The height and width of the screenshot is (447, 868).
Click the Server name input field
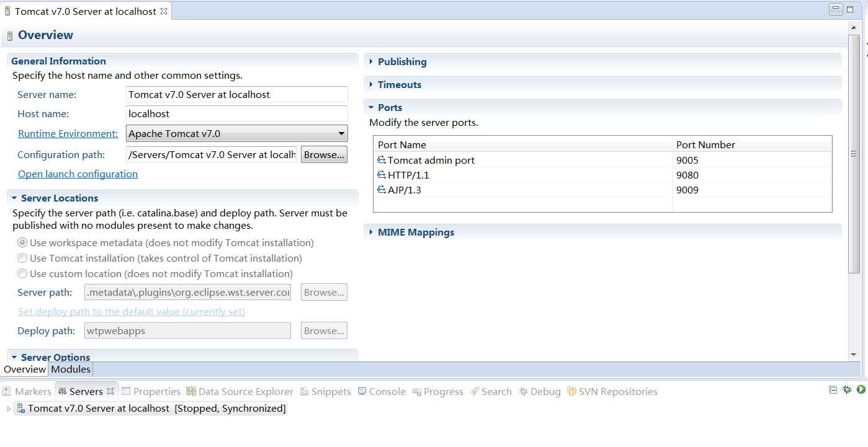pyautogui.click(x=236, y=94)
